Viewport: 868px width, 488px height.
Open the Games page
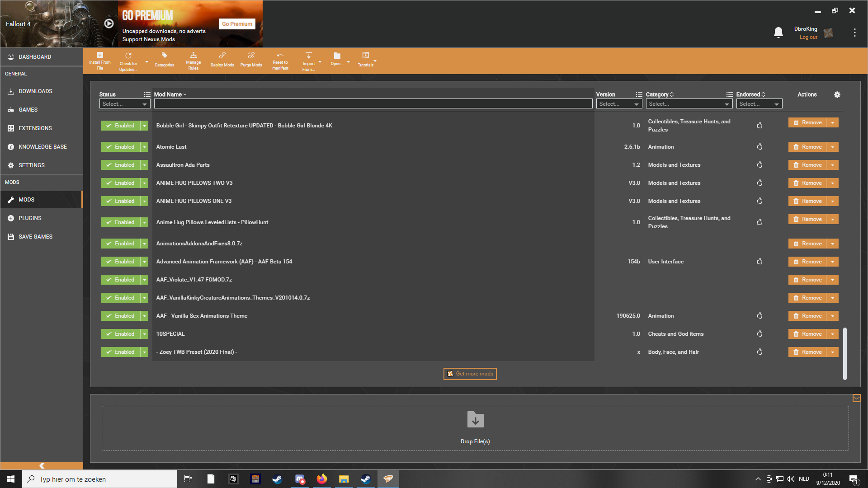[x=42, y=110]
